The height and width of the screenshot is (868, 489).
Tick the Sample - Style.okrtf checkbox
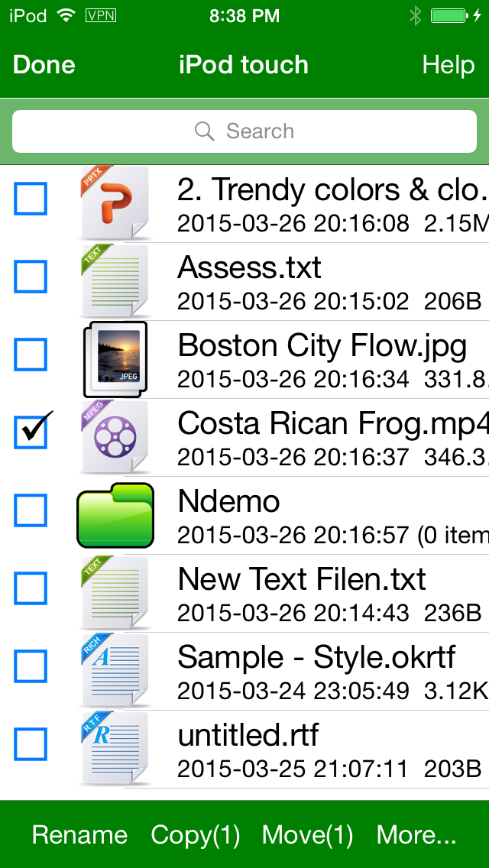(x=31, y=666)
